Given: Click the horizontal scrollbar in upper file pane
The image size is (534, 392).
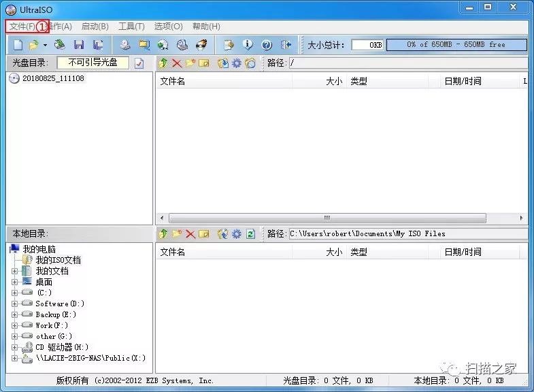Looking at the screenshot, I should [x=327, y=218].
